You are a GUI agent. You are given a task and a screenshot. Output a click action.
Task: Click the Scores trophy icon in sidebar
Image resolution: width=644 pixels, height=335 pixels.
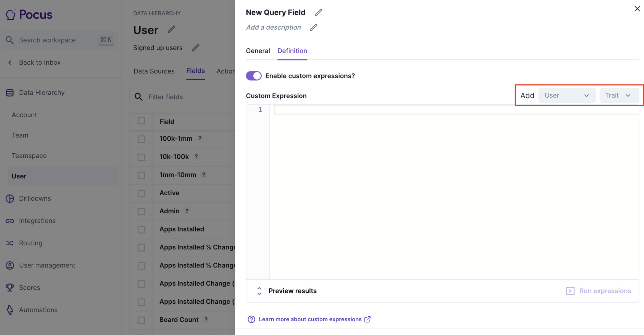[10, 287]
